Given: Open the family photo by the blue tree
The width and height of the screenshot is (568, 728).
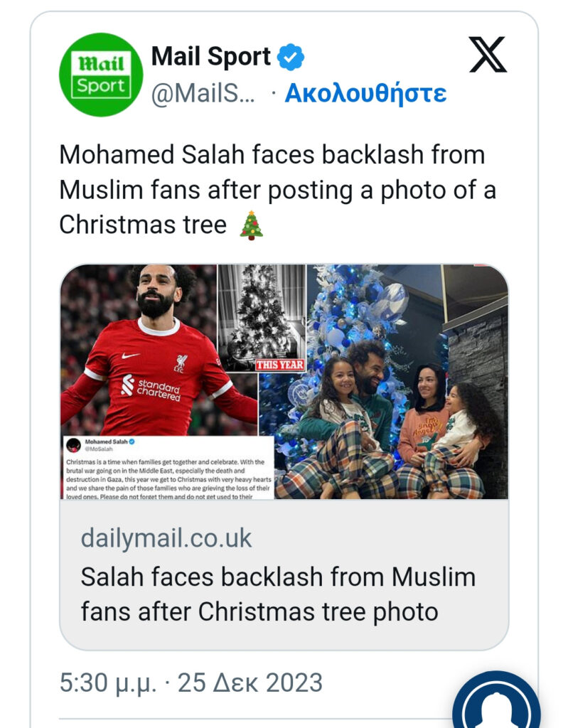Looking at the screenshot, I should [405, 384].
